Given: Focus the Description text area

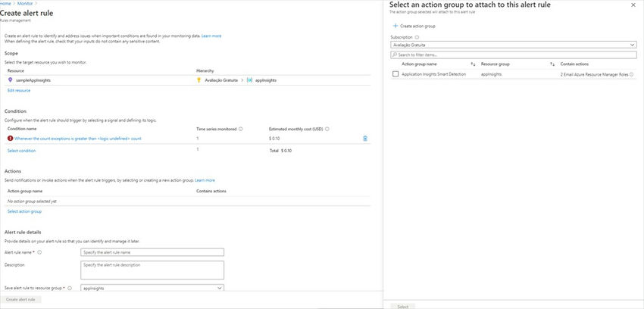Looking at the screenshot, I should [152, 270].
